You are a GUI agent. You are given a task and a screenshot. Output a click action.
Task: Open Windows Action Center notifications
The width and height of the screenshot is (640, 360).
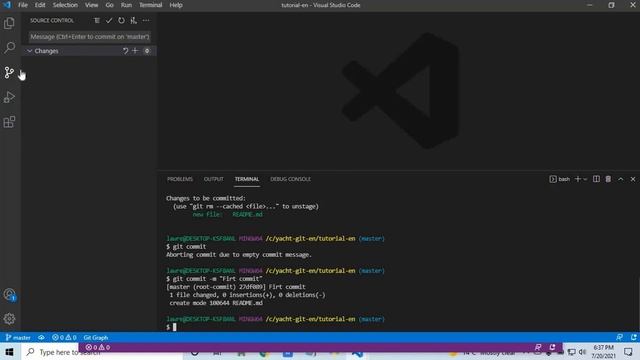[628, 351]
